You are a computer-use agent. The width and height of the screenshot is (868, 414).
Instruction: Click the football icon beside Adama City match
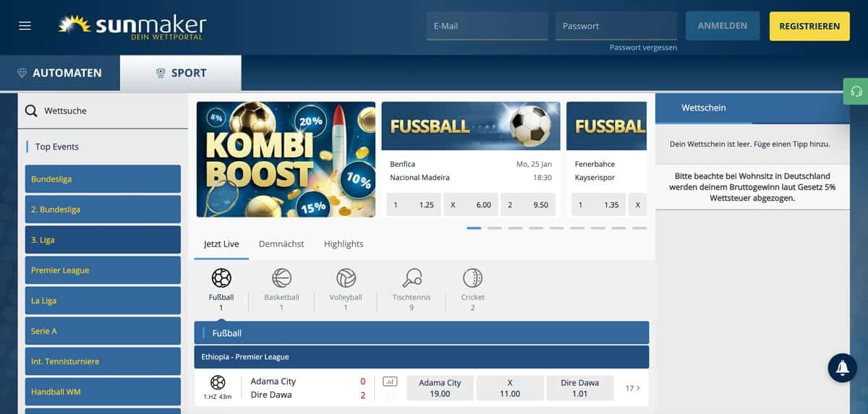coord(218,382)
